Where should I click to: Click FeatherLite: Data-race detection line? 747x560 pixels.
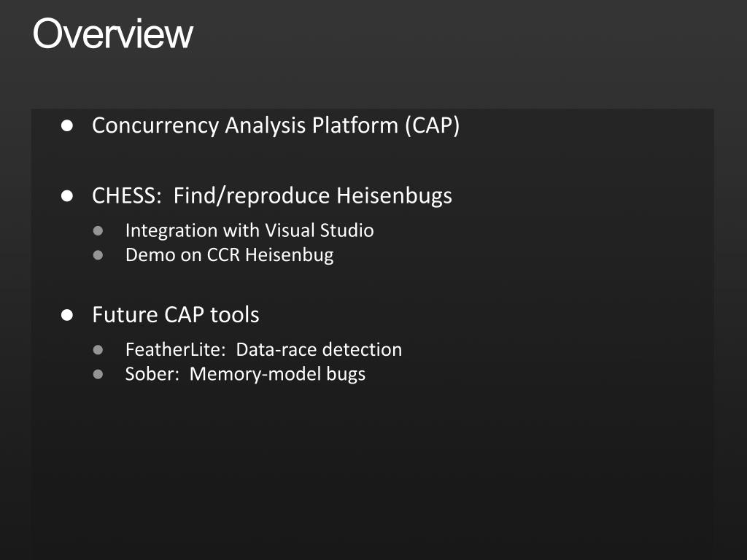(263, 349)
